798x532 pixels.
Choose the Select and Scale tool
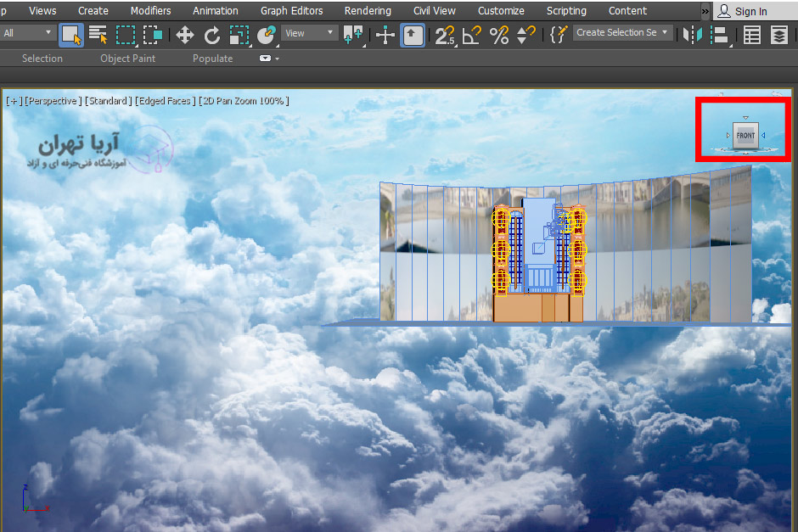[x=239, y=35]
